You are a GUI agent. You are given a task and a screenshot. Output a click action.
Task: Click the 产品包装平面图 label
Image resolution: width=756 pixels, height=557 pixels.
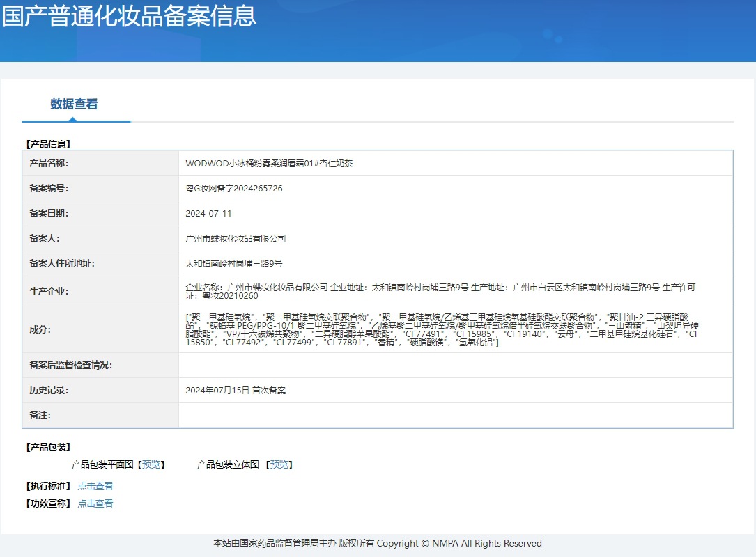[x=102, y=464]
